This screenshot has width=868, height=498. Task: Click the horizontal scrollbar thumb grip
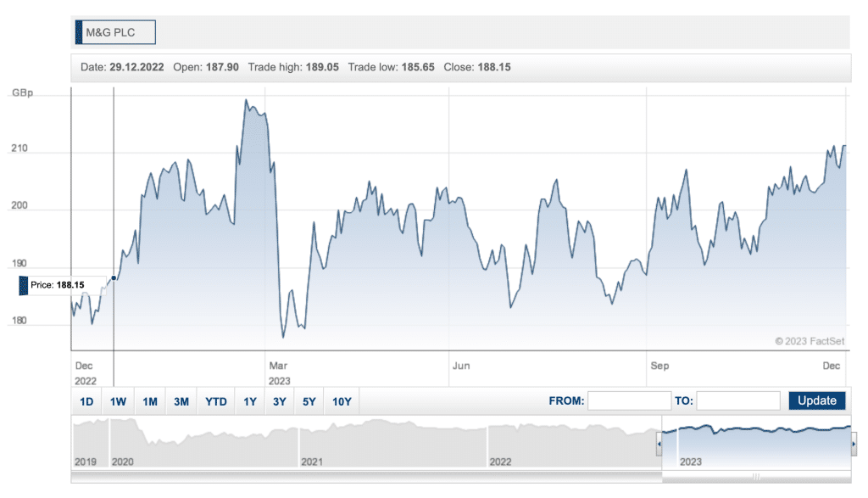756,477
